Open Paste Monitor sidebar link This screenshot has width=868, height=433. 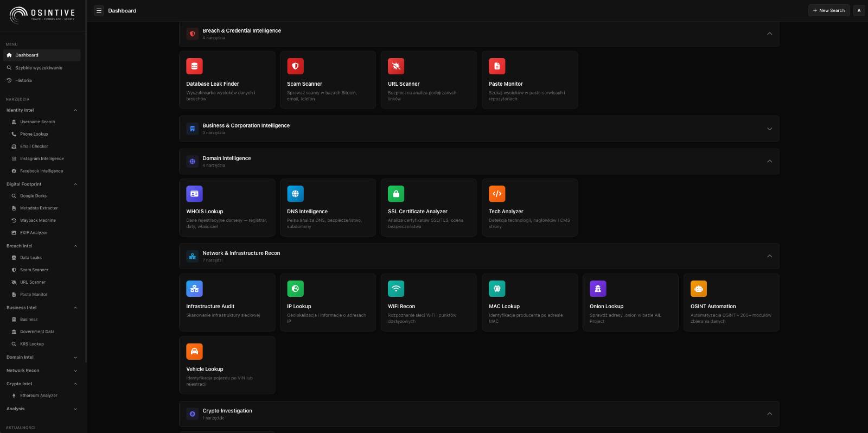coord(44,295)
